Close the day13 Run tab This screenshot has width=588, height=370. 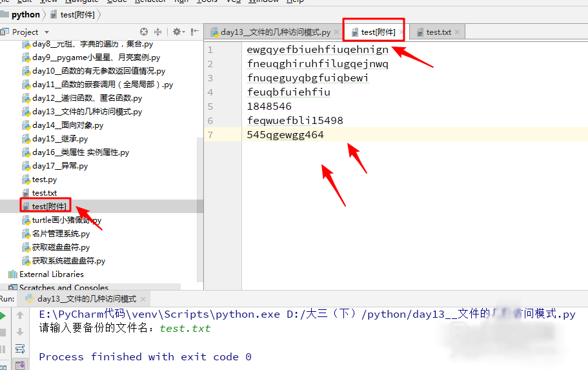143,299
